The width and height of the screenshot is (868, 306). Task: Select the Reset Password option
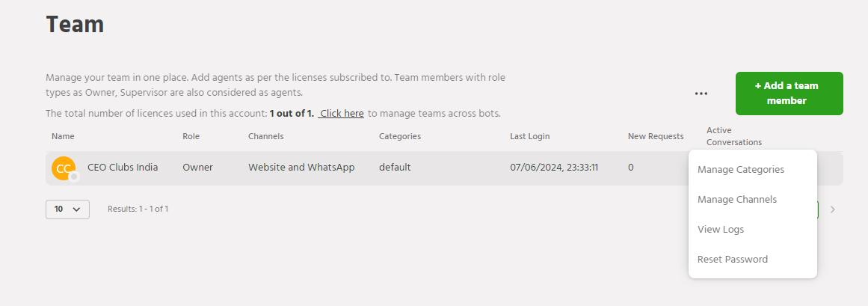tap(732, 260)
